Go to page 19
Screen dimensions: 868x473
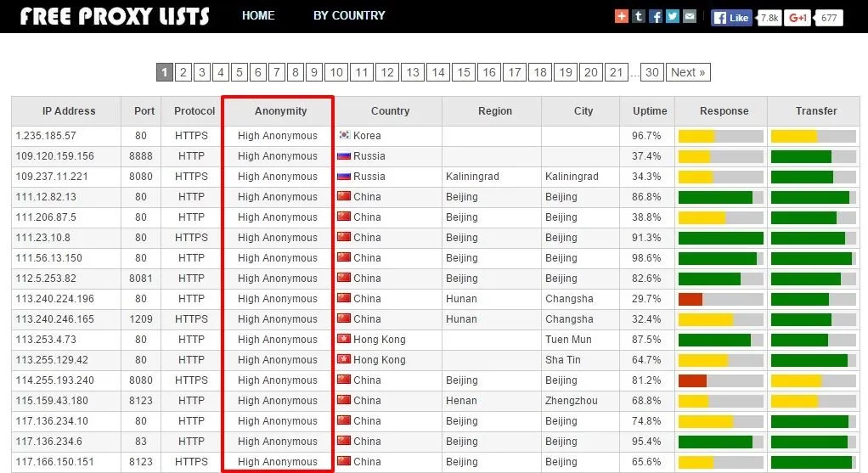tap(566, 72)
